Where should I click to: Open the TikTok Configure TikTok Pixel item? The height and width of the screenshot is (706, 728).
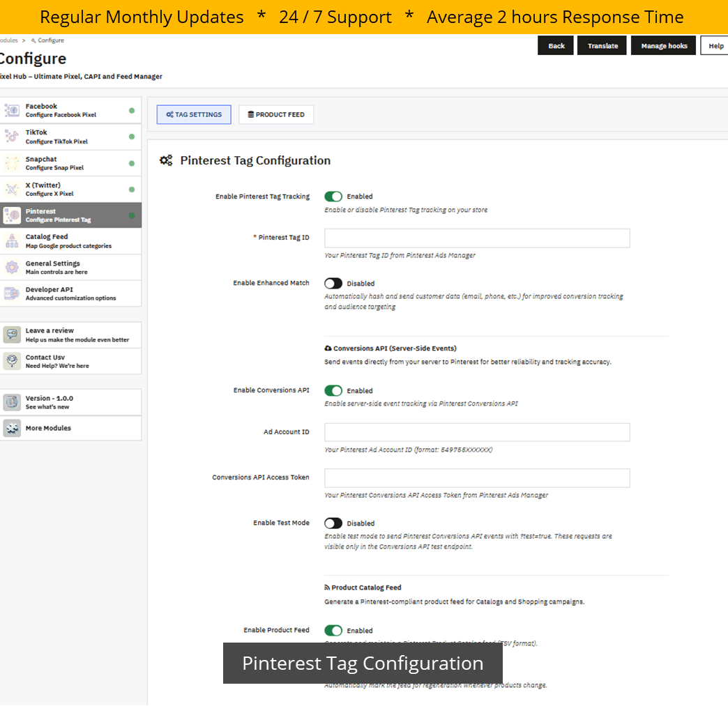pyautogui.click(x=70, y=137)
